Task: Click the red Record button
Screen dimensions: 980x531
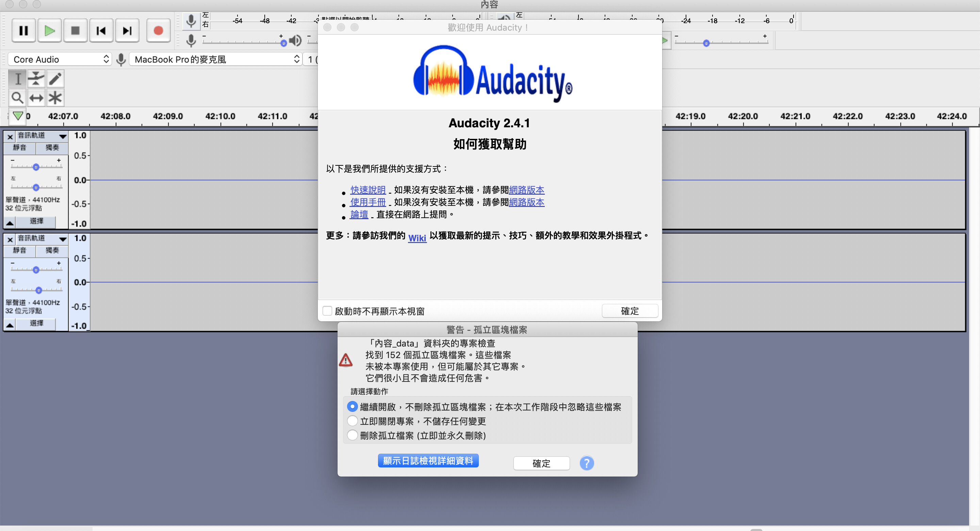Action: coord(158,30)
